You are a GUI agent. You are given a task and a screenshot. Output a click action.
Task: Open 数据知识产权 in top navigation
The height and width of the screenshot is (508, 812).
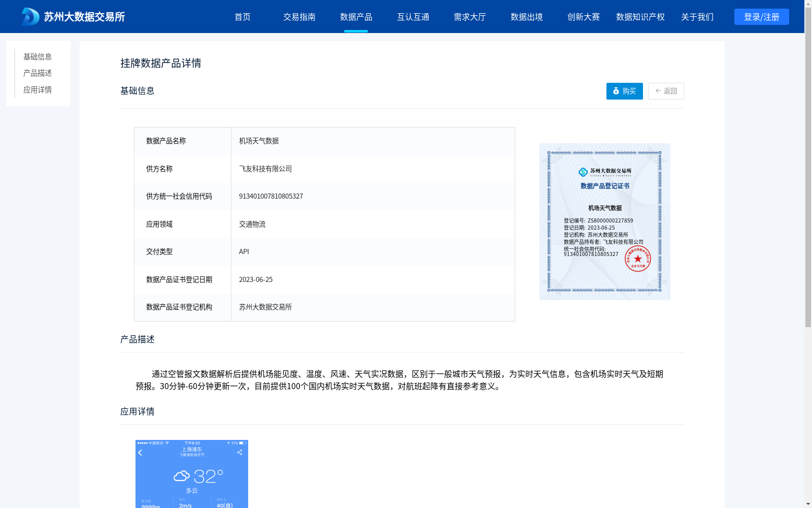click(640, 17)
